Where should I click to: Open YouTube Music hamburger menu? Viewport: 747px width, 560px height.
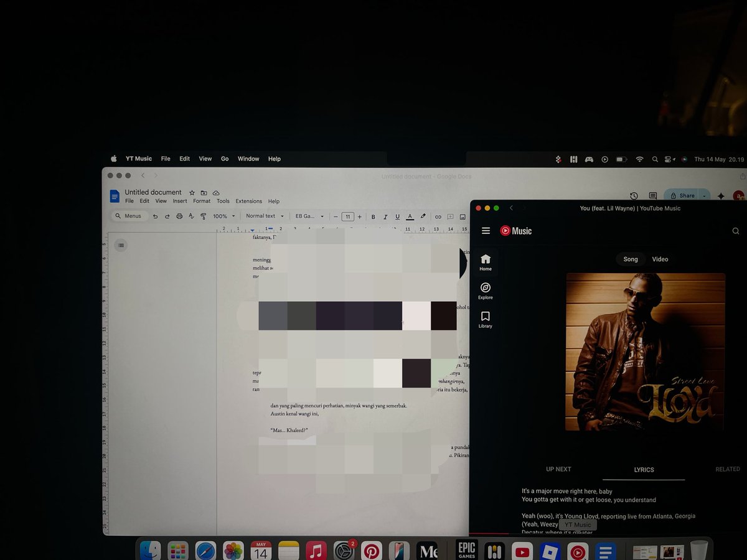coord(486,231)
